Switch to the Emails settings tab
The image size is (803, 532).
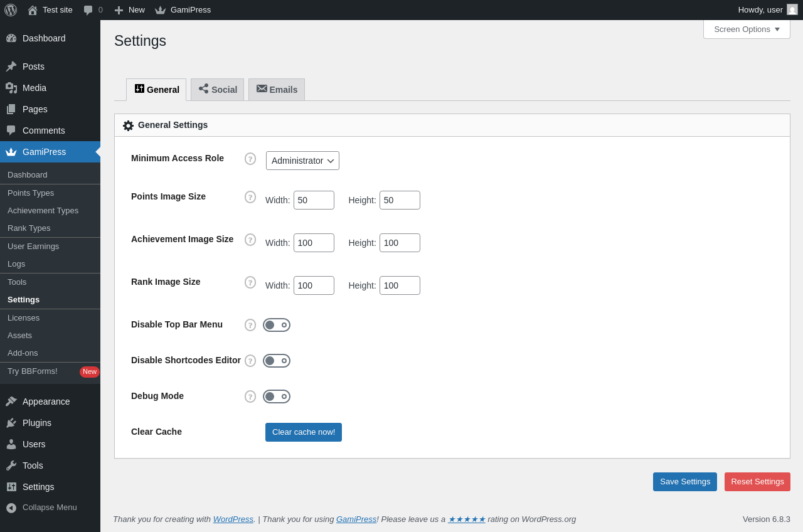click(x=277, y=90)
